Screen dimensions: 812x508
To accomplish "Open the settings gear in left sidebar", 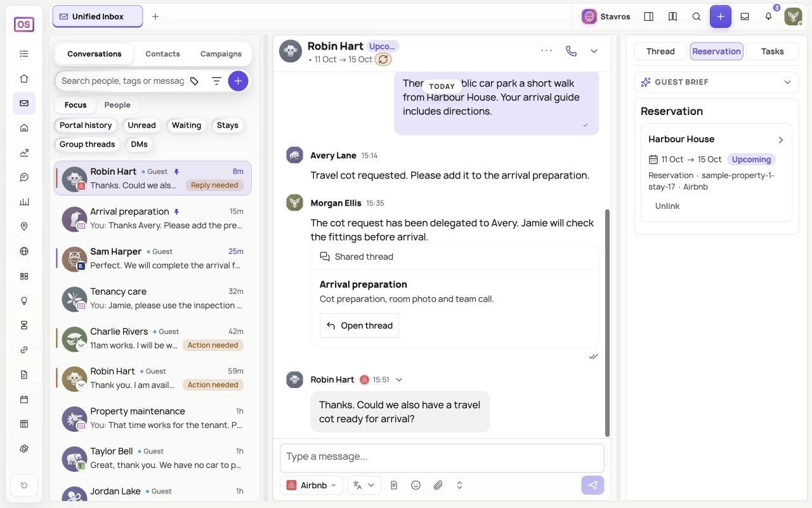I will (24, 448).
